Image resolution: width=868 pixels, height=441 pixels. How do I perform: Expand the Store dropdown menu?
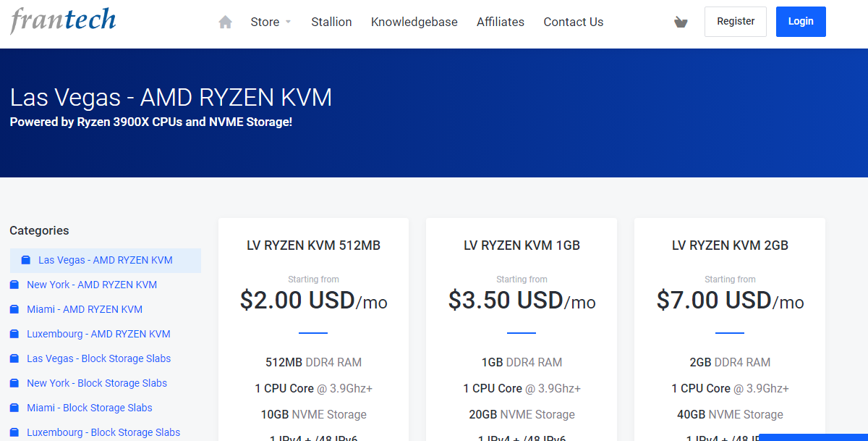click(x=271, y=22)
